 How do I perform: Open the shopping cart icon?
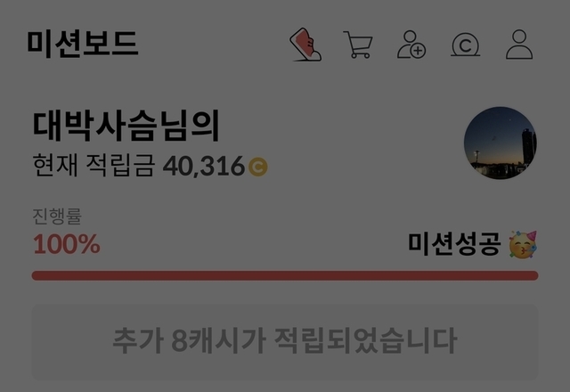(358, 45)
